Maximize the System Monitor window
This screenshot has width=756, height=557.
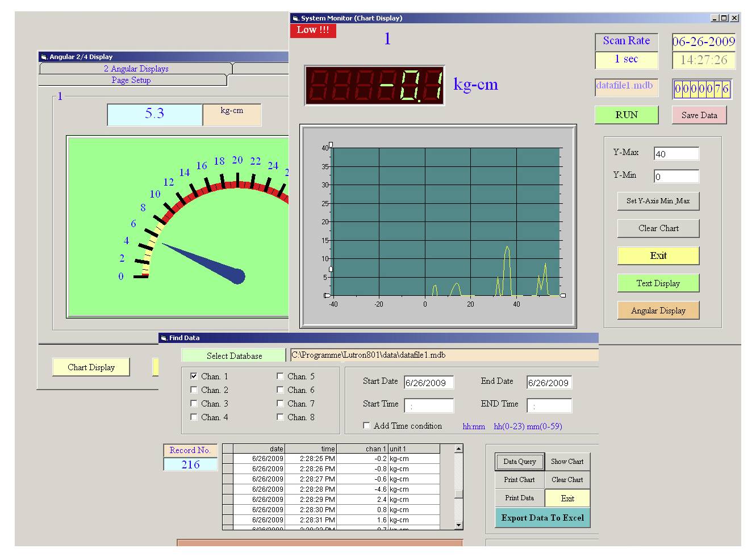(724, 18)
